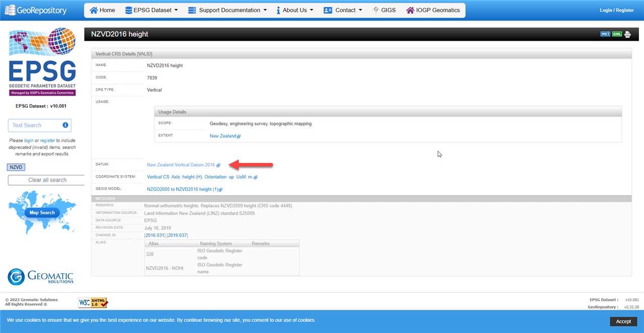Image resolution: width=644 pixels, height=333 pixels.
Task: Go to the Home page
Action: 102,10
